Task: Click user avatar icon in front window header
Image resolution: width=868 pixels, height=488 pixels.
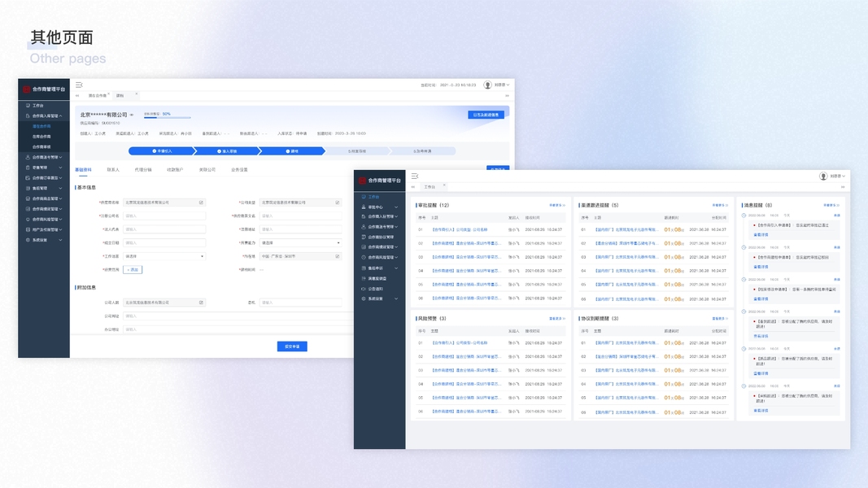Action: point(823,176)
